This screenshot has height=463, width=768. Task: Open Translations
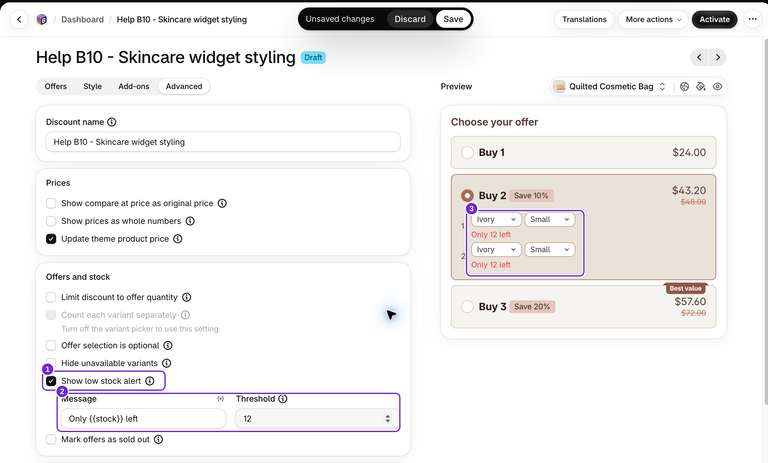pyautogui.click(x=584, y=20)
